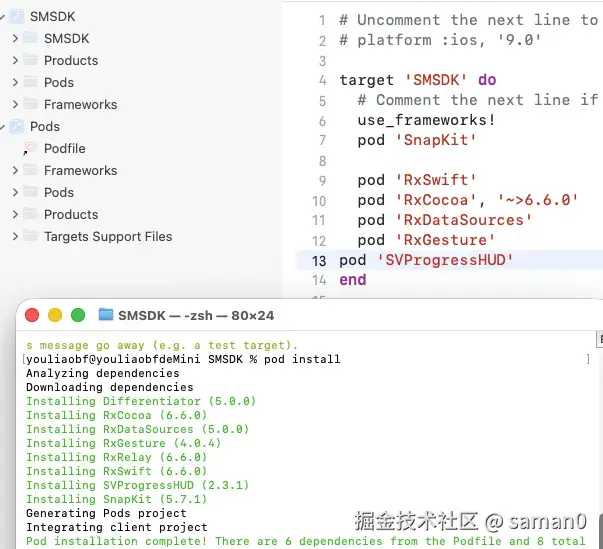Click the SMSDK folder icon in the Terminal title bar
The width and height of the screenshot is (603, 549).
[106, 314]
